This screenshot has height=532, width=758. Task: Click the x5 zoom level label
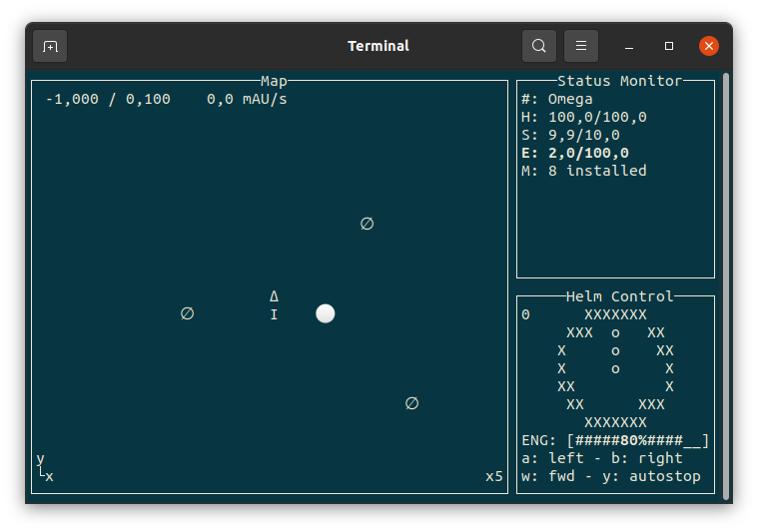[494, 476]
